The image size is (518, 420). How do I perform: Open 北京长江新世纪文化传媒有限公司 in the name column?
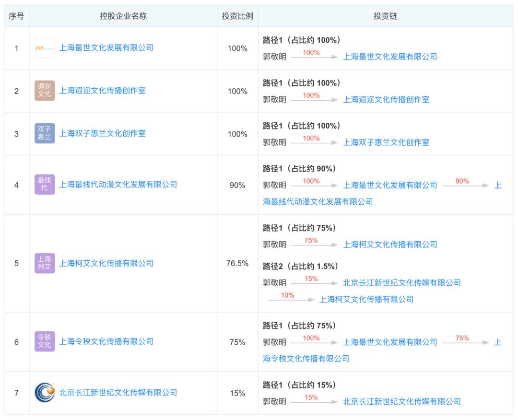[x=118, y=393]
